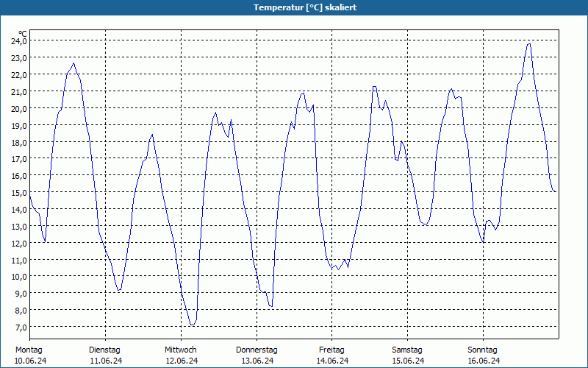The height and width of the screenshot is (368, 588).
Task: Select the 10,0 y-axis value
Action: (x=19, y=277)
